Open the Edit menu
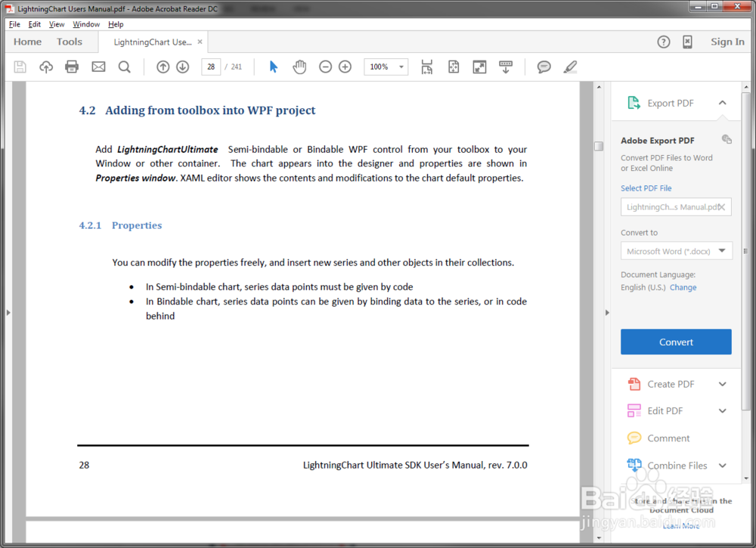Image resolution: width=756 pixels, height=548 pixels. pyautogui.click(x=34, y=24)
